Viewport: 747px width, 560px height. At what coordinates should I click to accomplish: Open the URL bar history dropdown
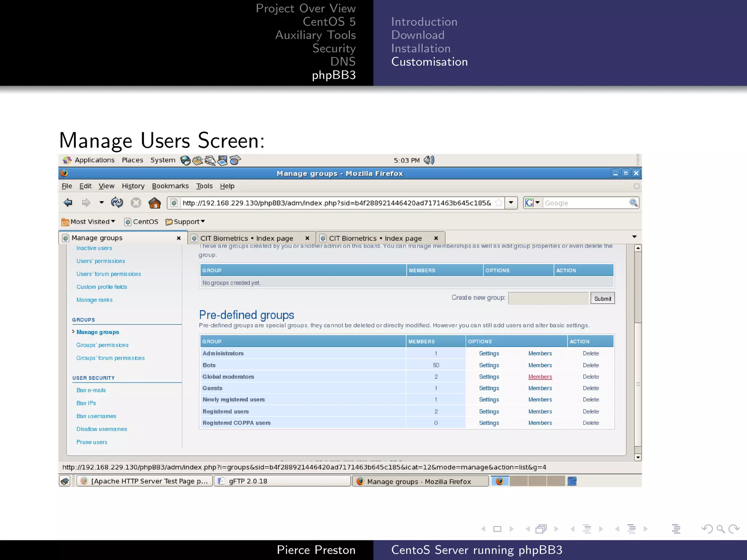pos(511,203)
